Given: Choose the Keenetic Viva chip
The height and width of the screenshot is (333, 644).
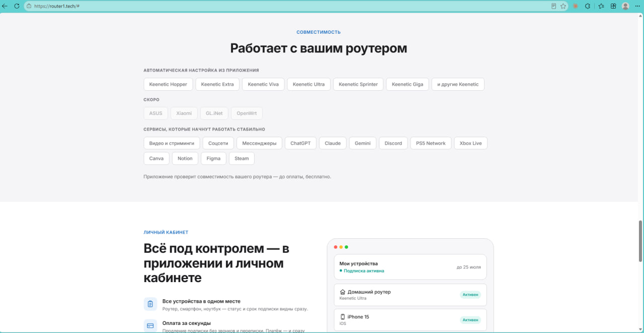Looking at the screenshot, I should coord(263,84).
